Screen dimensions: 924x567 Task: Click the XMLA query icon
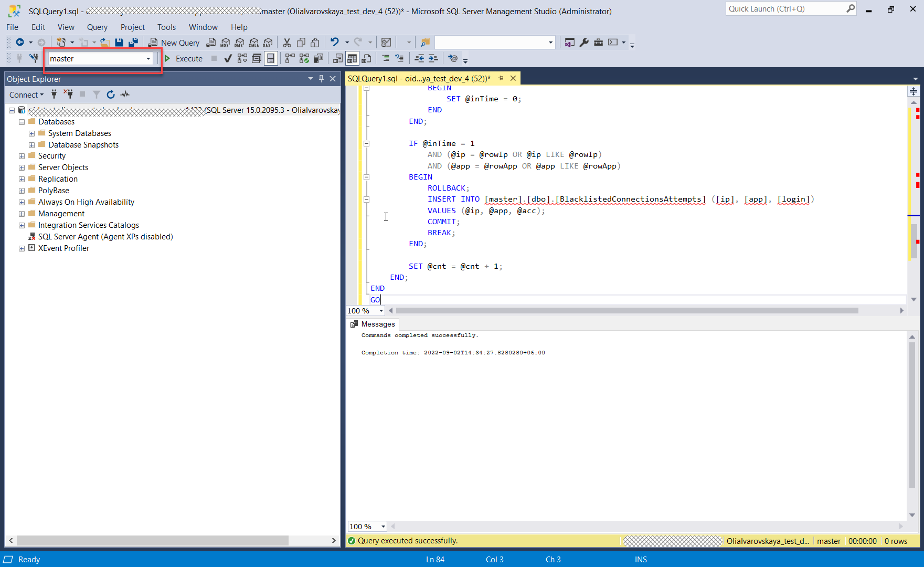point(253,43)
